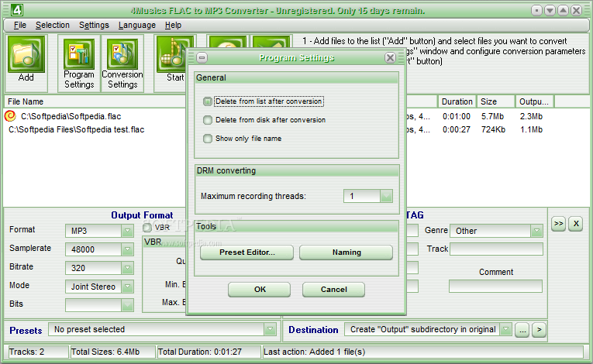Click the X button beside the TAG panel
The image size is (593, 364).
(x=576, y=223)
